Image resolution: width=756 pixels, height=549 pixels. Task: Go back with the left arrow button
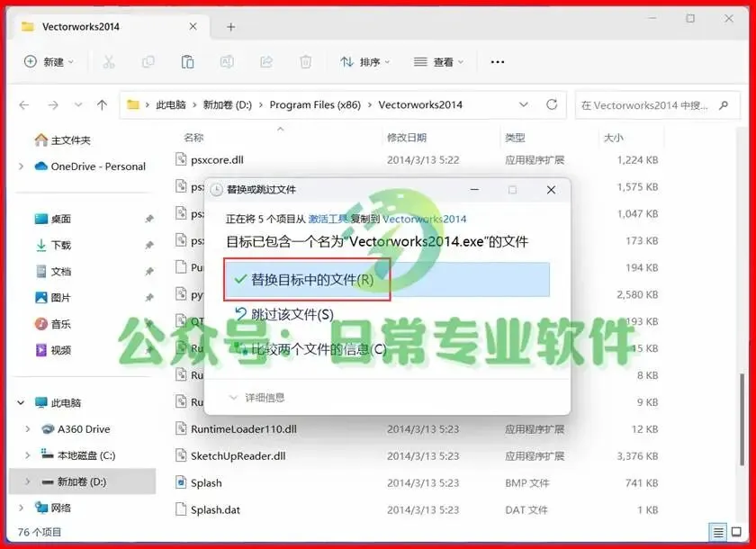click(24, 105)
